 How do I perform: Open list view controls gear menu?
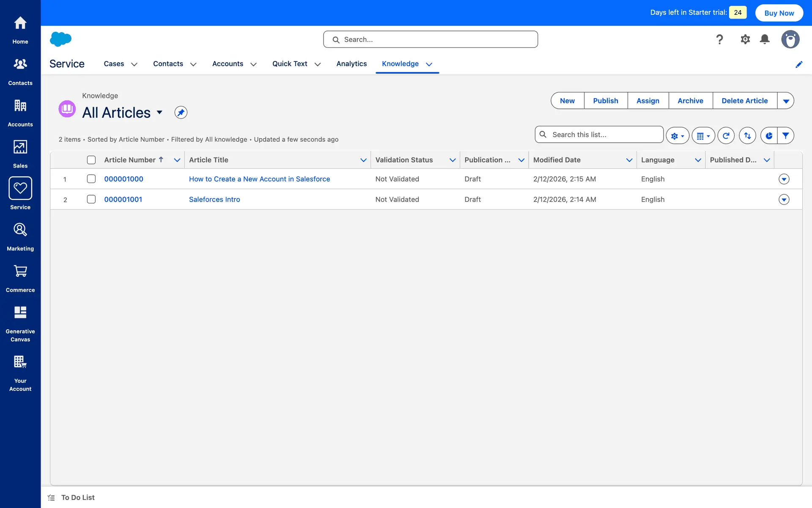677,136
